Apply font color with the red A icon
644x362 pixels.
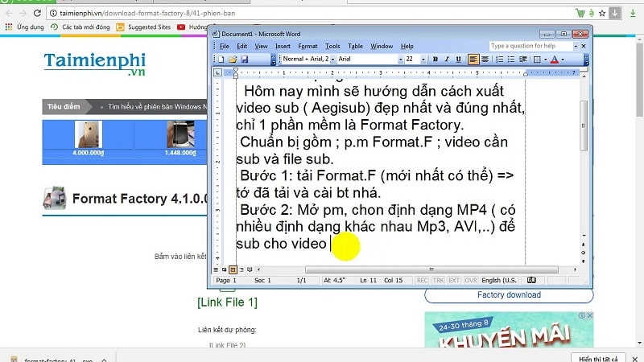coord(555,60)
